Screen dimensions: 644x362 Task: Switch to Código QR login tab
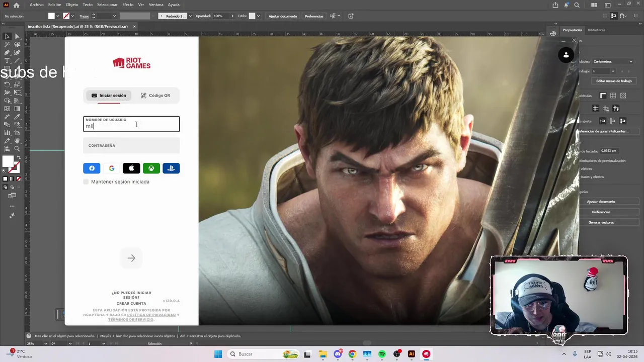155,96
